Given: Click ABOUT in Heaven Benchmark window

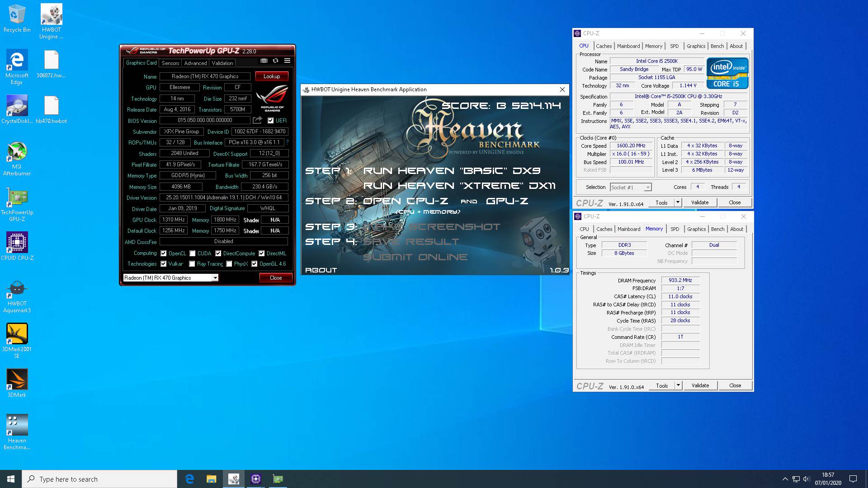Looking at the screenshot, I should (321, 270).
